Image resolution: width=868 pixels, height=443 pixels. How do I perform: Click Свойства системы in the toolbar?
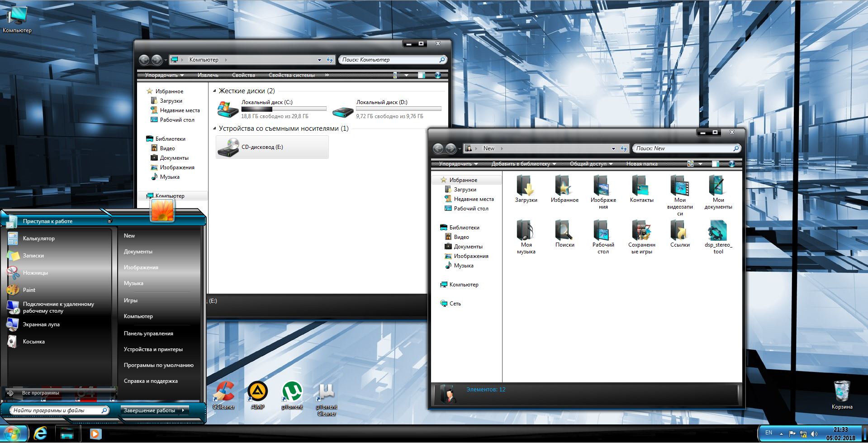coord(292,75)
